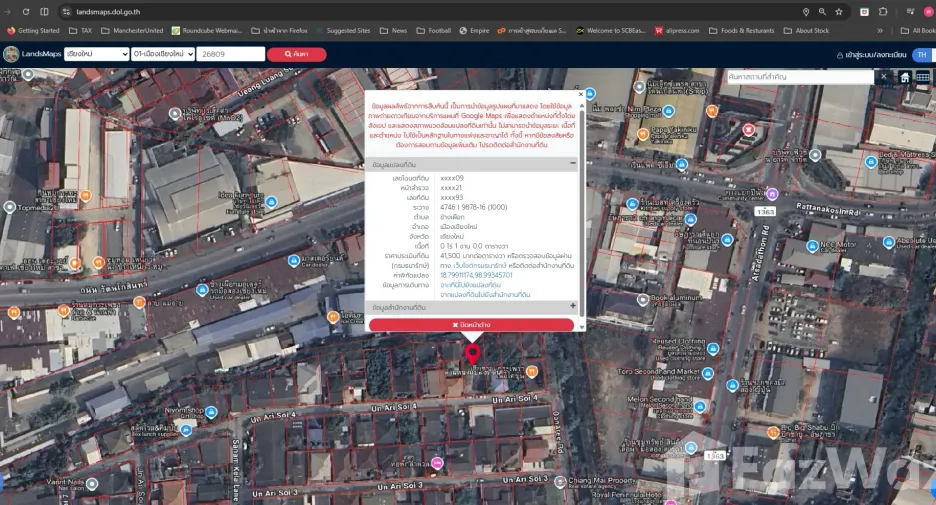Open the Roundcube Webmail bookmark
Image resolution: width=936 pixels, height=505 pixels.
(207, 30)
